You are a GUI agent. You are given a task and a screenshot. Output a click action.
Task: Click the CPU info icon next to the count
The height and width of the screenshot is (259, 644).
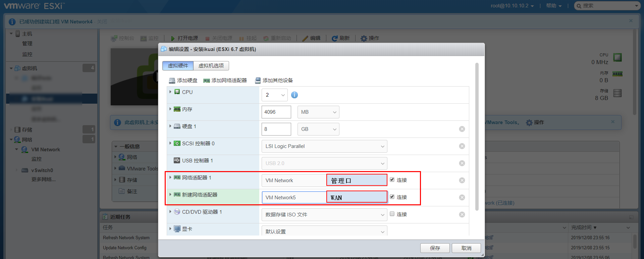294,95
